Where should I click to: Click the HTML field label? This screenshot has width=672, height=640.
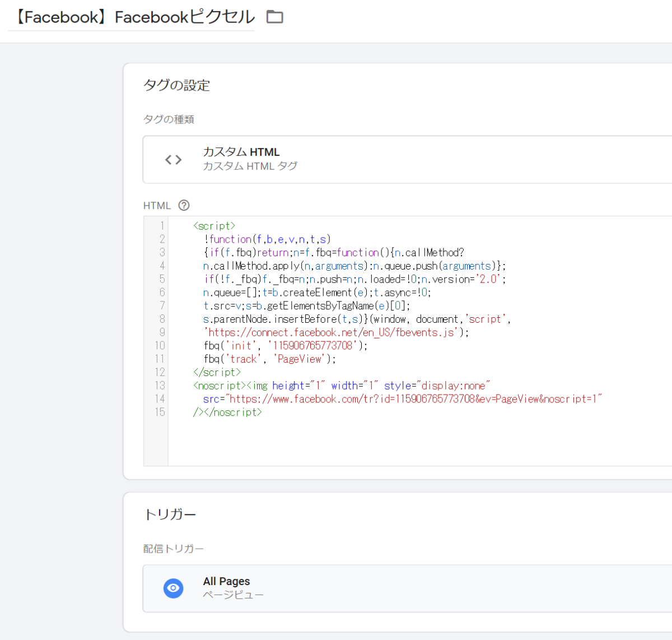[157, 206]
